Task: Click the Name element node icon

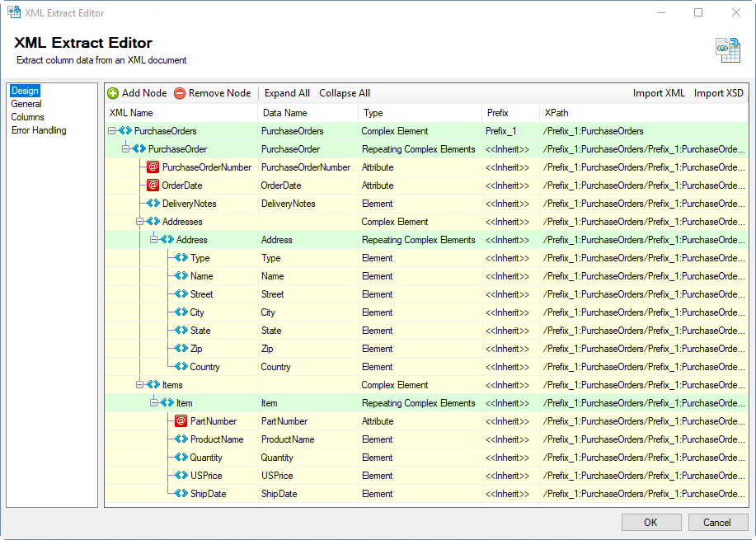Action: [x=181, y=276]
